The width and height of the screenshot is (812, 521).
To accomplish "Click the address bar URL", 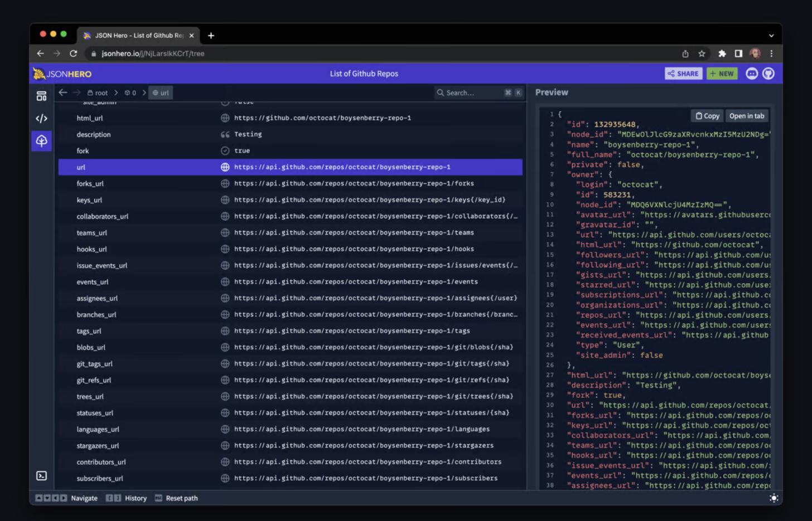I will 153,53.
